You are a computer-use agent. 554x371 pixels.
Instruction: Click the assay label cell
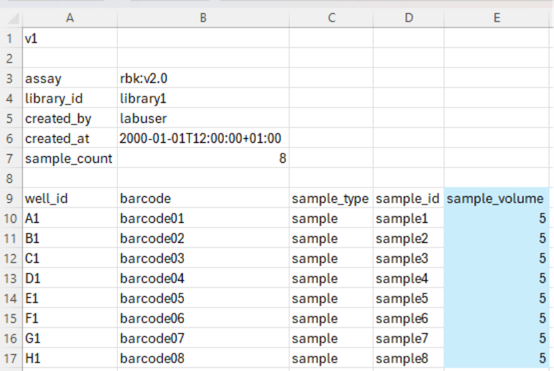click(x=70, y=78)
